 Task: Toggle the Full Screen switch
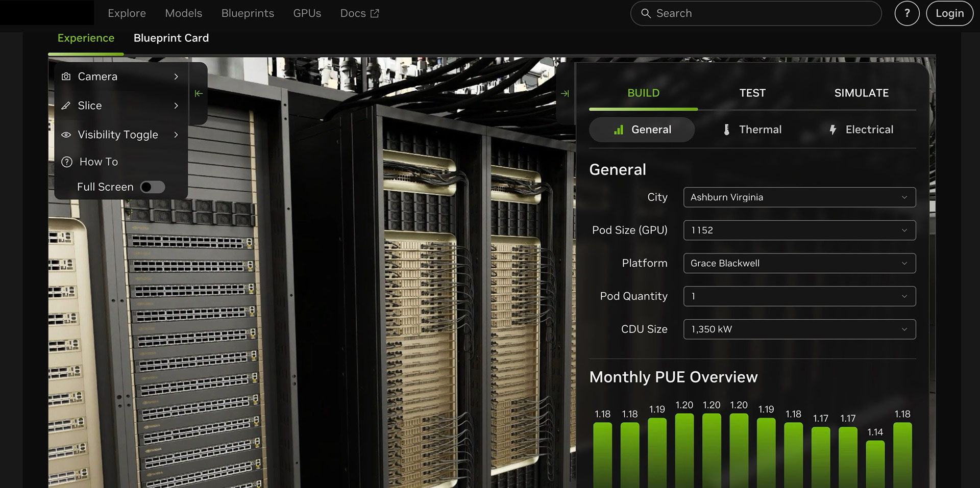pyautogui.click(x=153, y=187)
